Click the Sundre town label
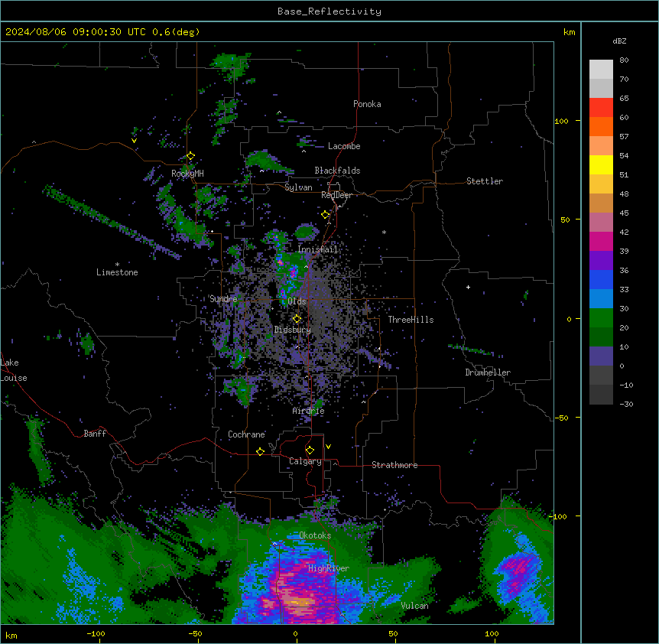This screenshot has height=644, width=659. tap(223, 299)
